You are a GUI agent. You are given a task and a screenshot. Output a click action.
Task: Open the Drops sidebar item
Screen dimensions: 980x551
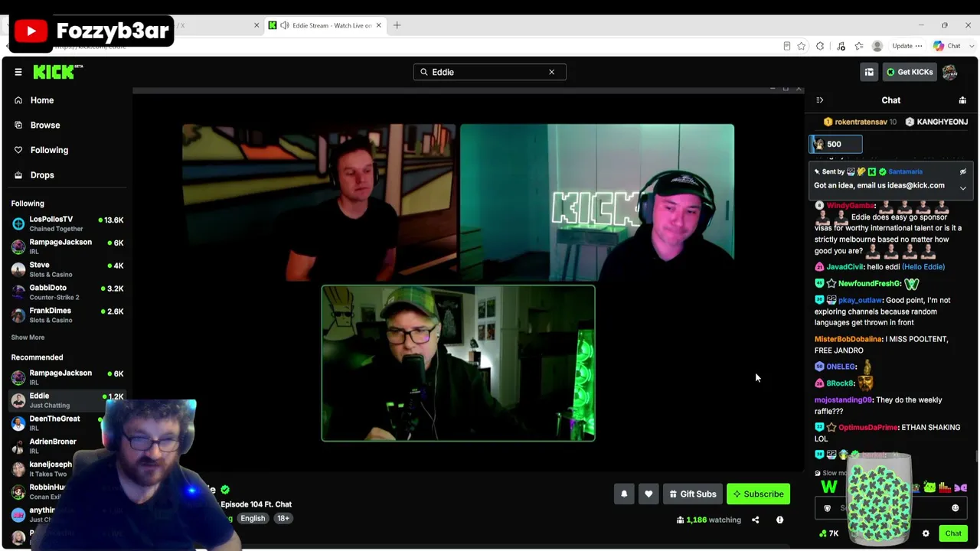pyautogui.click(x=66, y=175)
